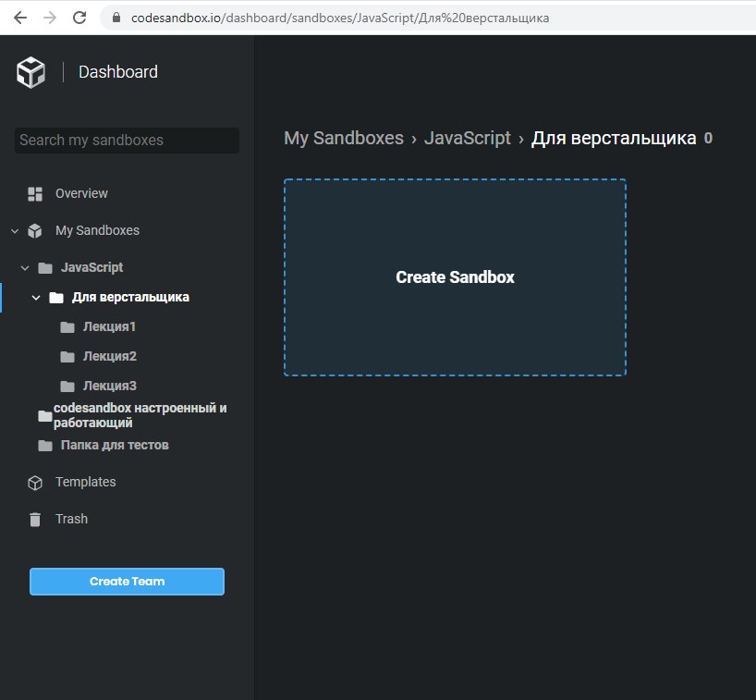
Task: Open codesandbox настроенный и работающий folder
Action: (140, 415)
